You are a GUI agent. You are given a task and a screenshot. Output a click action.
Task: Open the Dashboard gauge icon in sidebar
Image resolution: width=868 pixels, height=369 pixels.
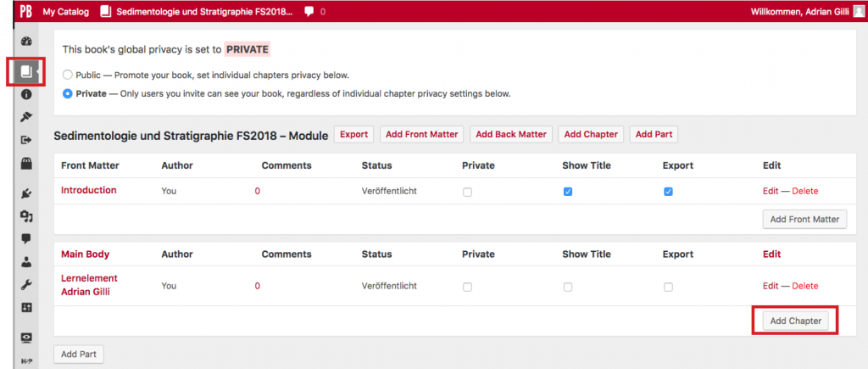[x=26, y=42]
